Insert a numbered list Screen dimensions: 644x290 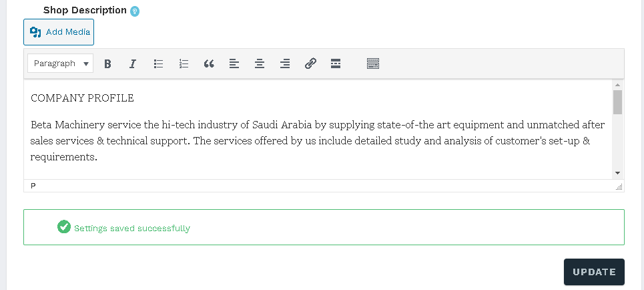[x=184, y=63]
